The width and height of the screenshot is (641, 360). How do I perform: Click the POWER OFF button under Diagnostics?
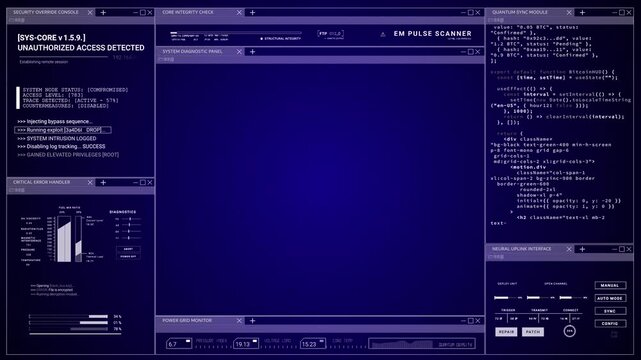pos(128,256)
